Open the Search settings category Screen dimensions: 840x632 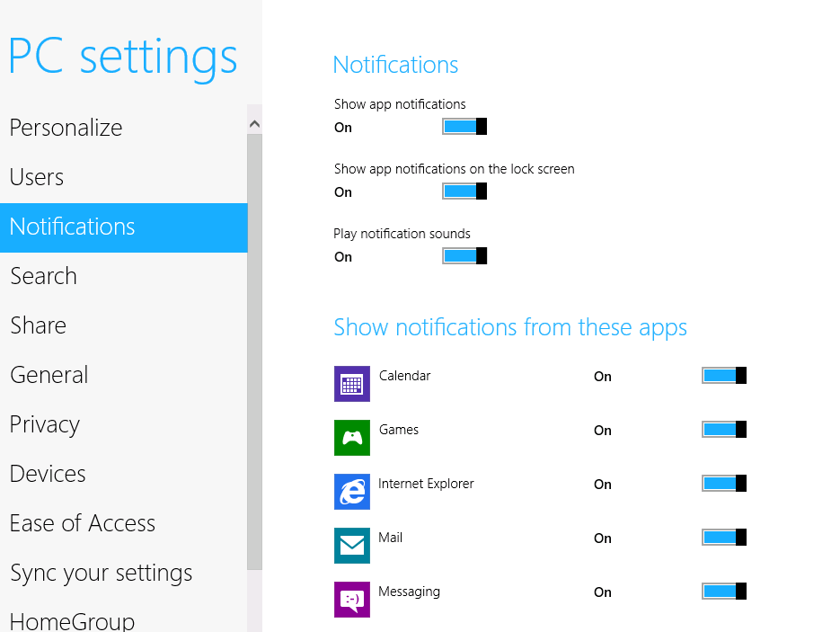124,277
